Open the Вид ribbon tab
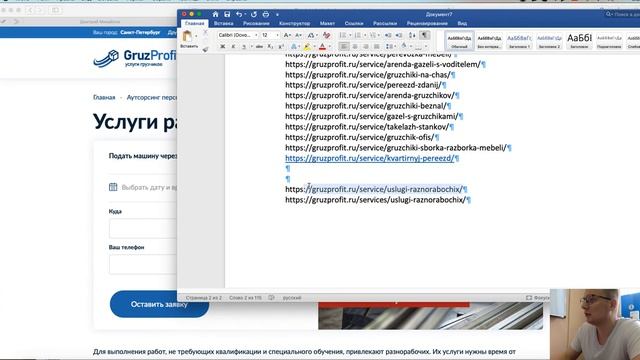 click(462, 24)
